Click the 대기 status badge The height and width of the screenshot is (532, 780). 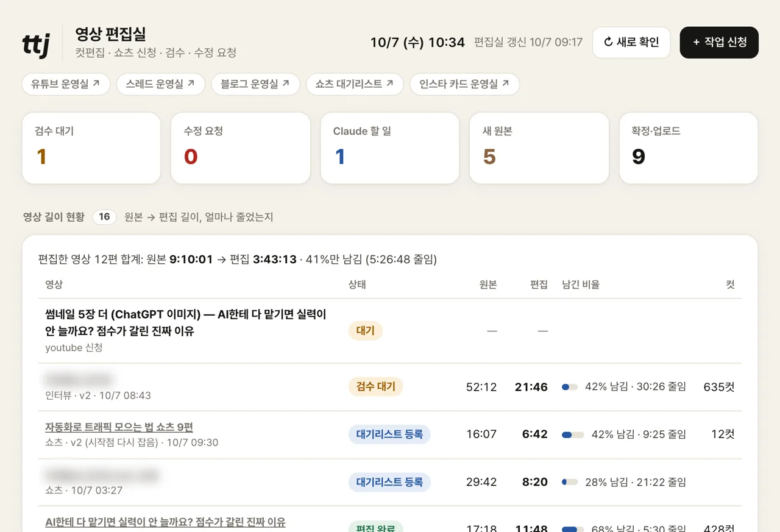(366, 331)
